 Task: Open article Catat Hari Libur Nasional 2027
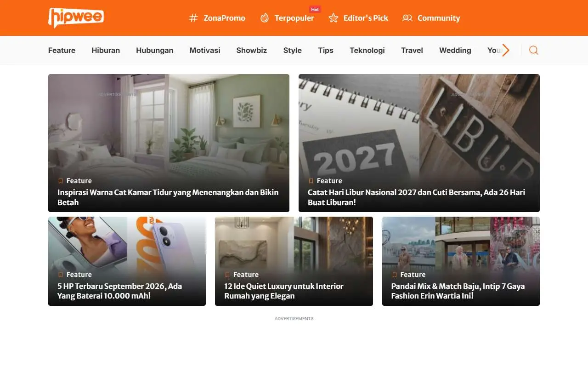point(416,197)
